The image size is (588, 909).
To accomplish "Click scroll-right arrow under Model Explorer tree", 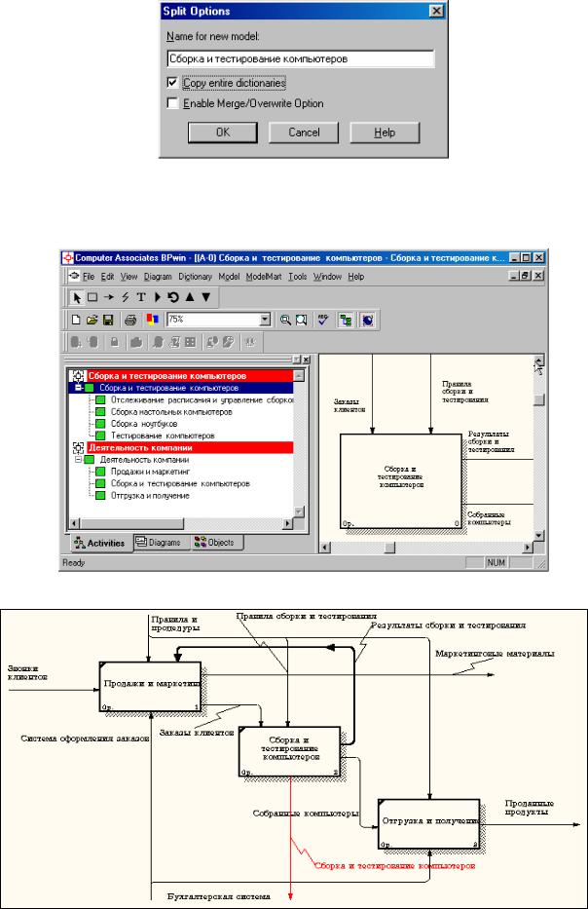I will coord(288,523).
